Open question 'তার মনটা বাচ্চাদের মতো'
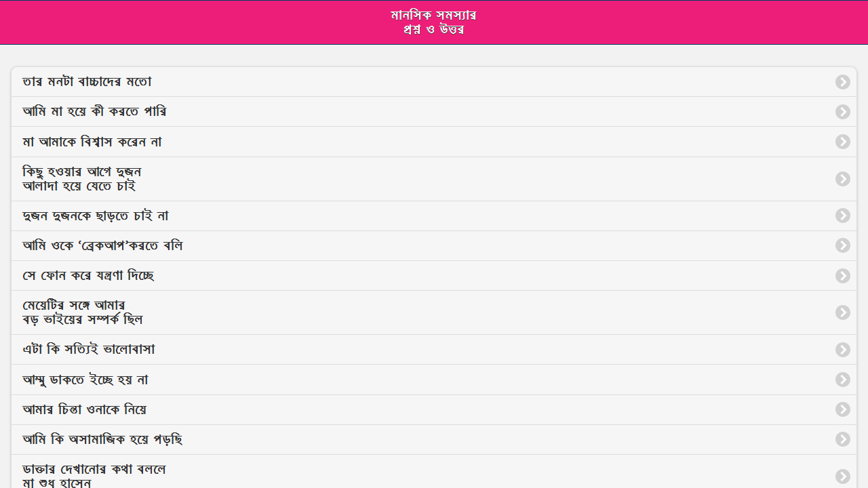Viewport: 868px width, 488px height. tap(87, 82)
